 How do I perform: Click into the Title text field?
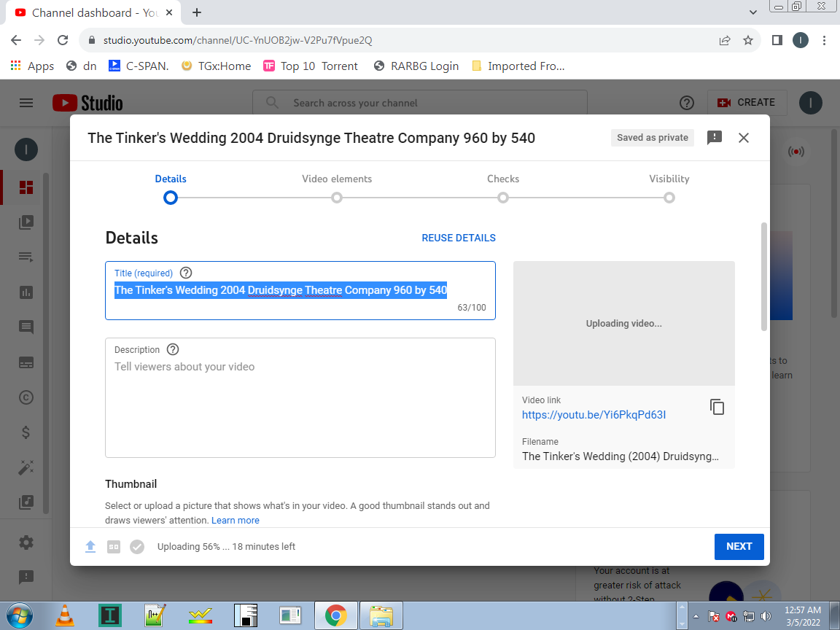(x=300, y=290)
